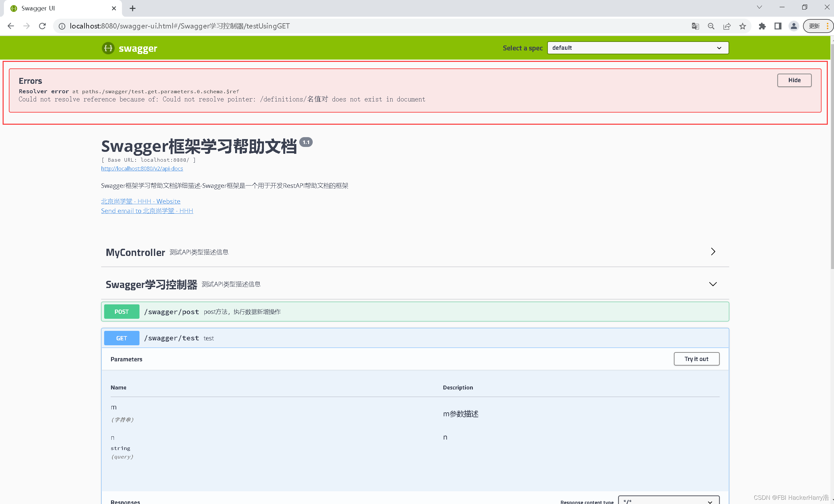Open the Google Translate icon in address bar

[x=695, y=26]
